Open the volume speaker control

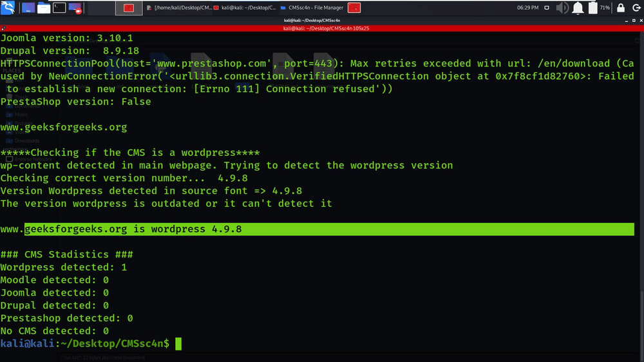(x=562, y=8)
